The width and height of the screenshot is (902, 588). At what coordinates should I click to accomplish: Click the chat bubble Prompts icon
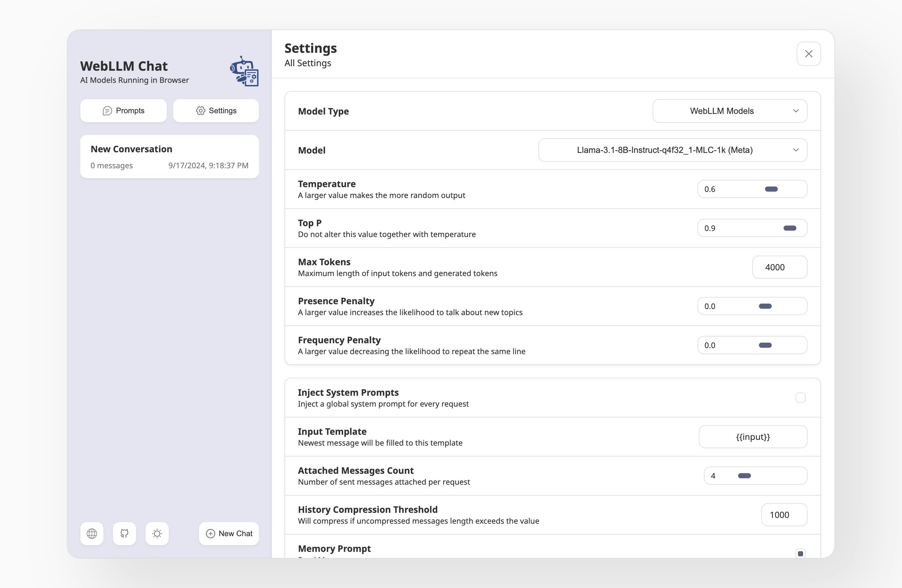107,111
